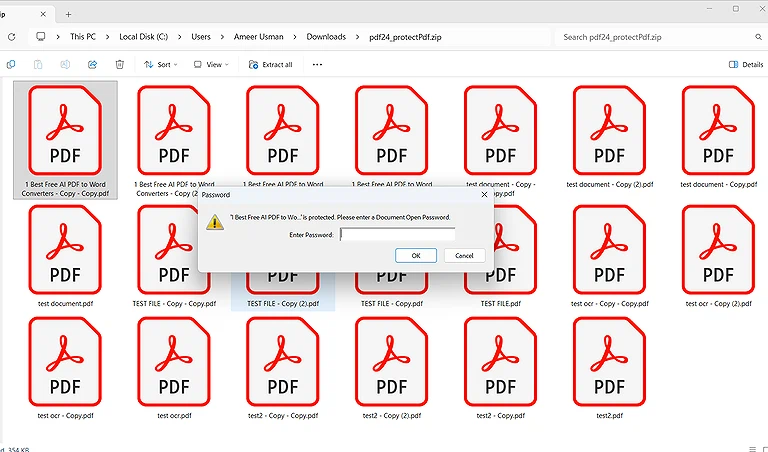Close the current Explorer tab
This screenshot has height=452, width=768.
[43, 14]
